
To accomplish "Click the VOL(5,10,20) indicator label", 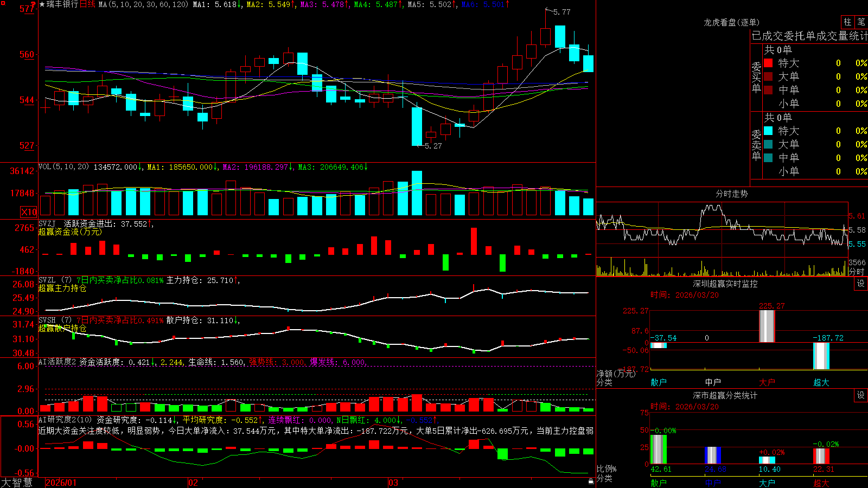I will click(63, 167).
